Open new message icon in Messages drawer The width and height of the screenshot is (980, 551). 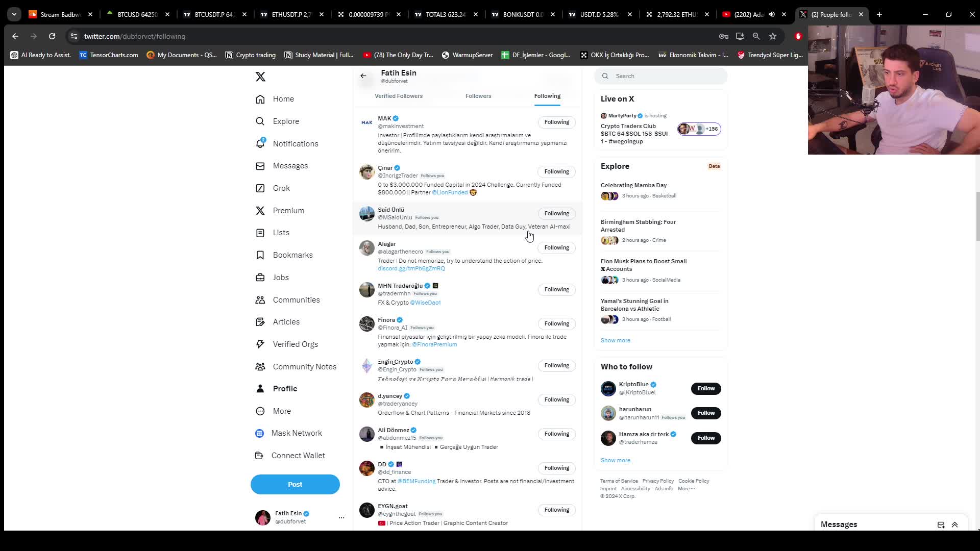click(941, 524)
